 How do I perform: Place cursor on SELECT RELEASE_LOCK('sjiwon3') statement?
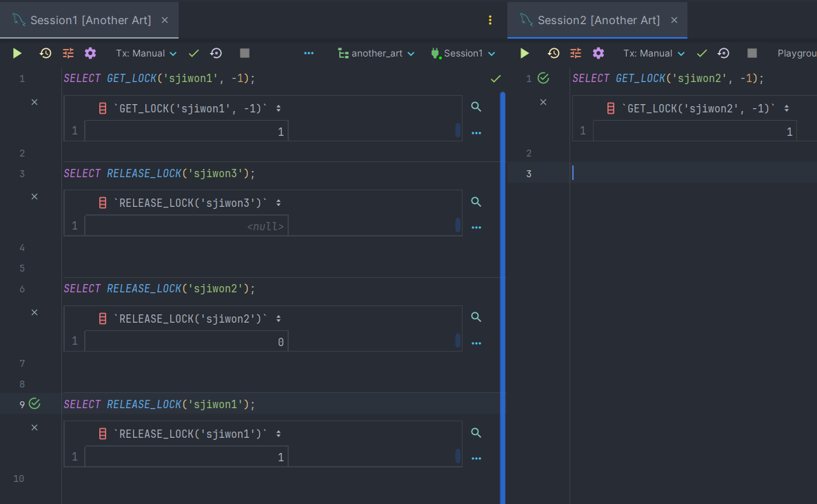pos(159,174)
